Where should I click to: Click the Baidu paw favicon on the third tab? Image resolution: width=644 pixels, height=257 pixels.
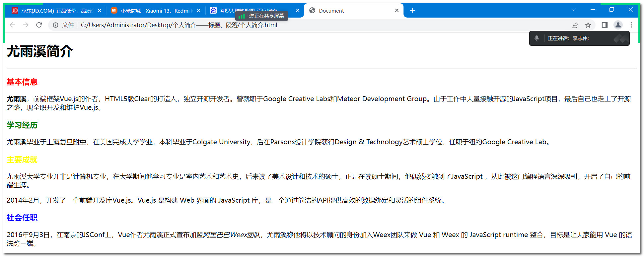click(213, 11)
